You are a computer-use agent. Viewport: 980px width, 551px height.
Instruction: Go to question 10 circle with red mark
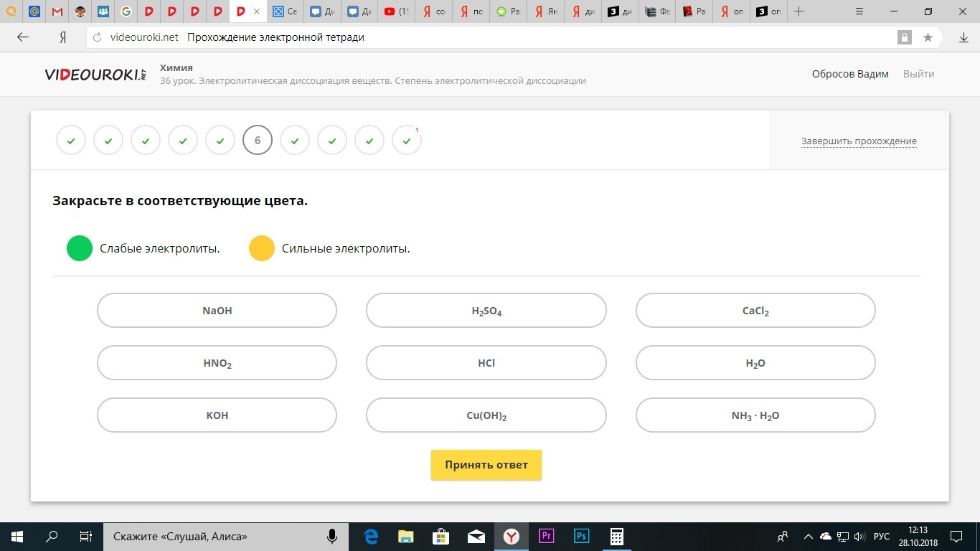point(407,141)
